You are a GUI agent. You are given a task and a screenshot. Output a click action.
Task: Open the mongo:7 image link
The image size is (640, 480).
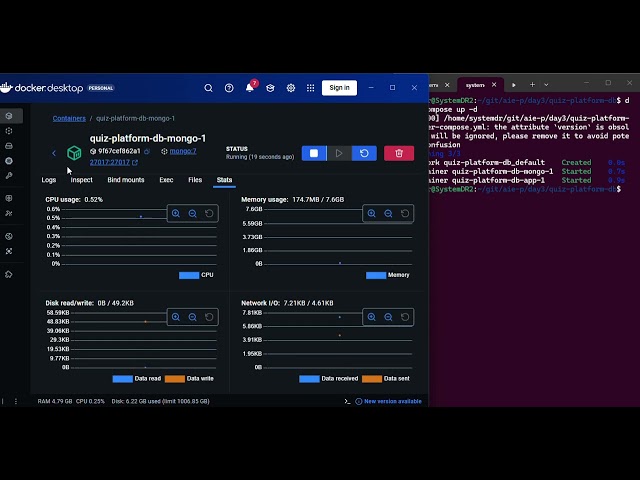pos(183,151)
